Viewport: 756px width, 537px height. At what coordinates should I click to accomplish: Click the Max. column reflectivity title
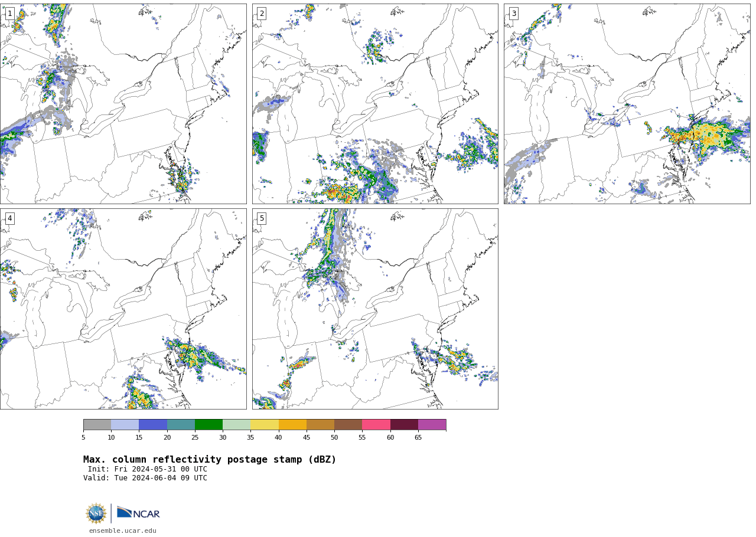coord(210,460)
